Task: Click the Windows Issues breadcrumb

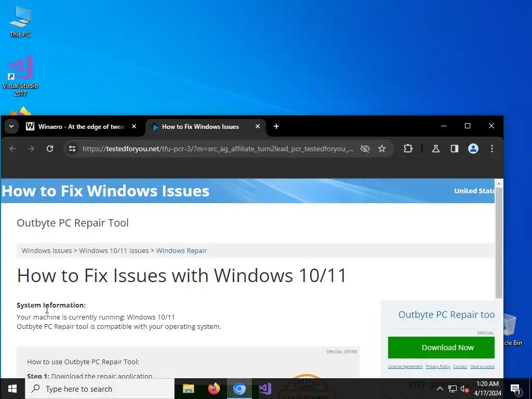Action: [47, 251]
